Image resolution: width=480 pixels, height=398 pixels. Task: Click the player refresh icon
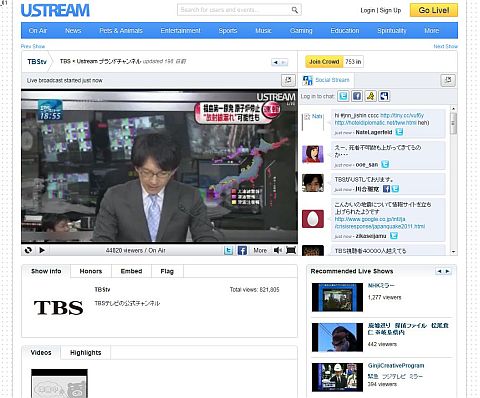[x=28, y=250]
